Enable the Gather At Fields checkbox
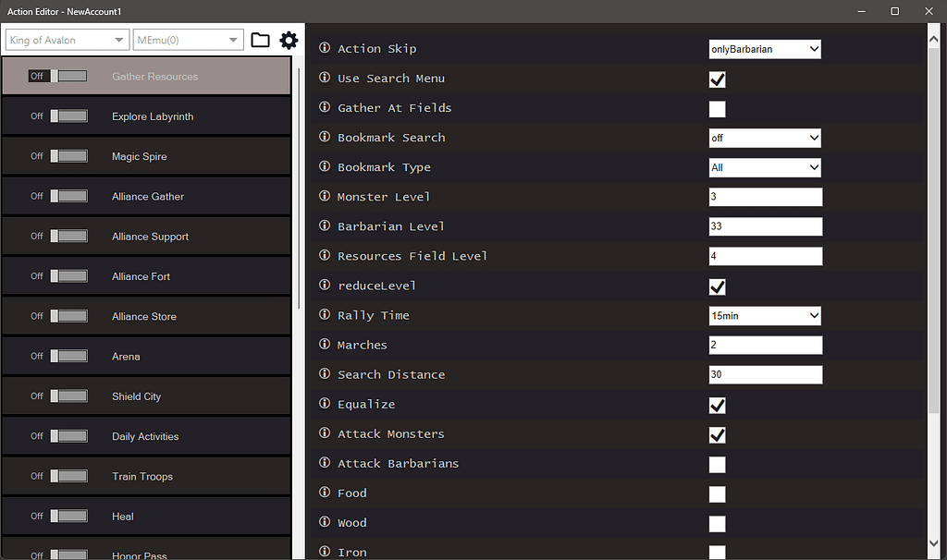The height and width of the screenshot is (560, 947). pos(717,108)
